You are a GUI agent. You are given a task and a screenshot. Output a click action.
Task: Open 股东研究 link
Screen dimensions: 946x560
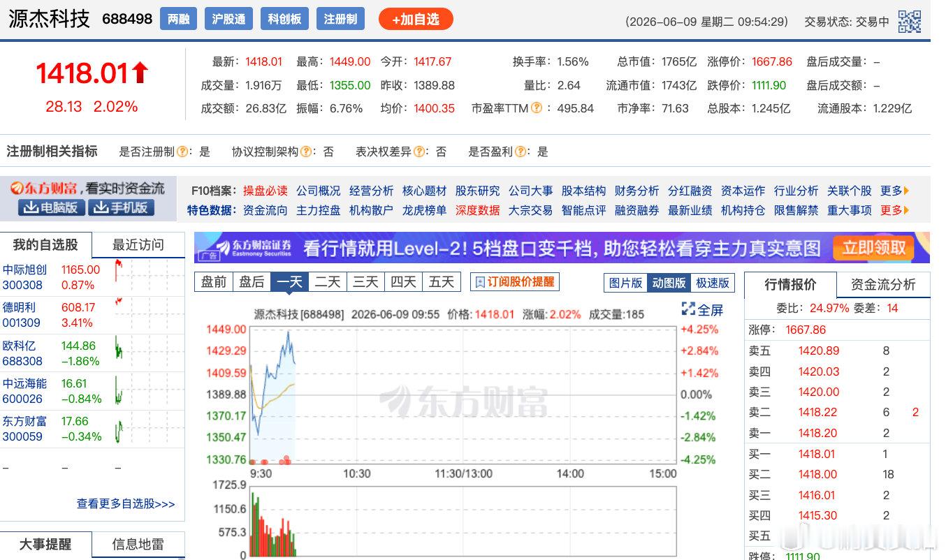click(x=478, y=191)
